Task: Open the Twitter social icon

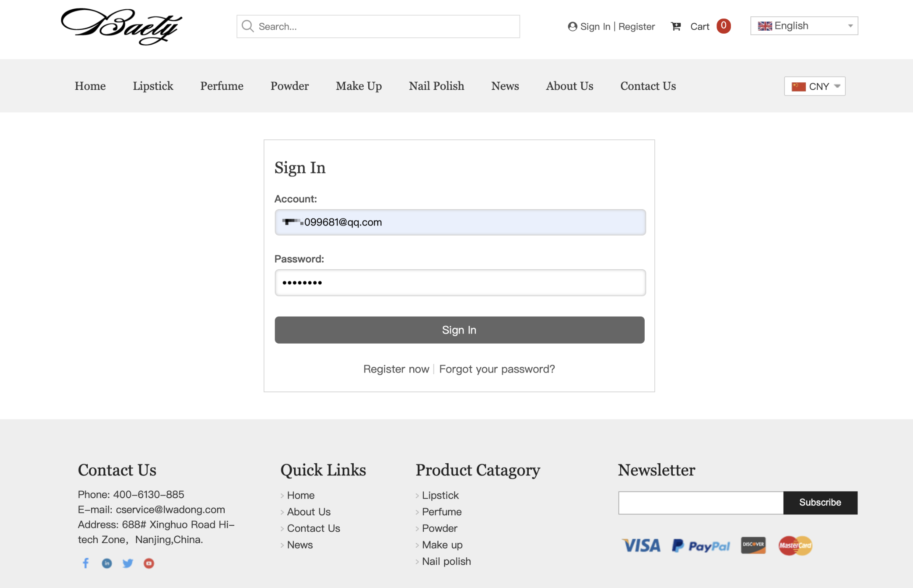Action: [128, 563]
